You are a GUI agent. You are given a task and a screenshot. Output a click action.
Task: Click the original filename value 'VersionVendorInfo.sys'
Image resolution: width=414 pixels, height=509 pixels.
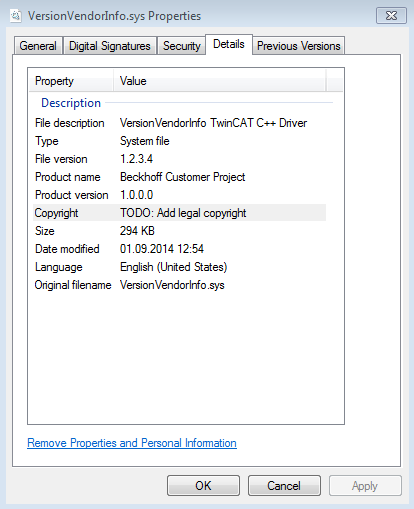172,285
